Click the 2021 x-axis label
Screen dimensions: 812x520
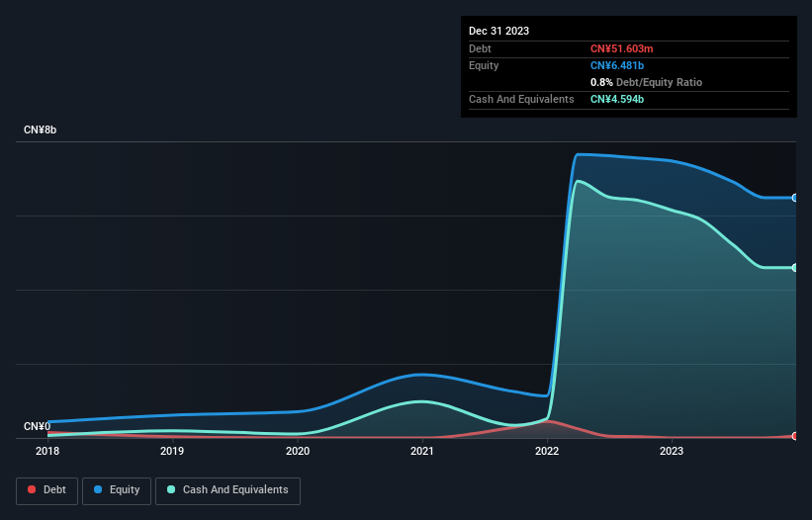coord(422,451)
